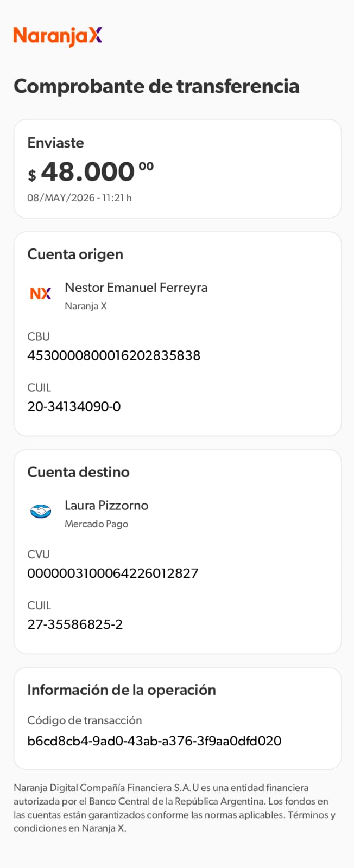The width and height of the screenshot is (354, 868).
Task: Click the Comprobante de transferencia heading
Action: click(x=156, y=86)
